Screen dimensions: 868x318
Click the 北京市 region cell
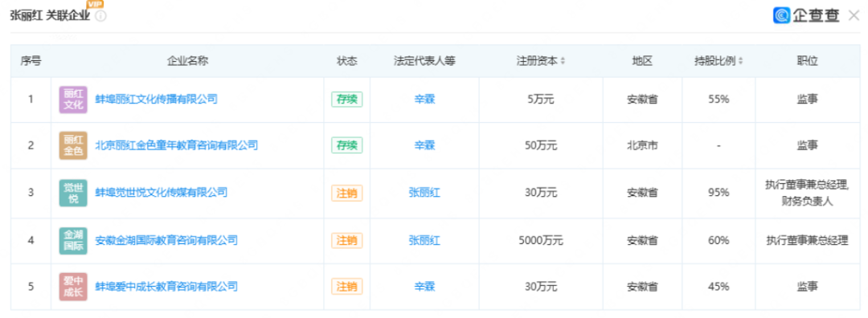coord(642,145)
